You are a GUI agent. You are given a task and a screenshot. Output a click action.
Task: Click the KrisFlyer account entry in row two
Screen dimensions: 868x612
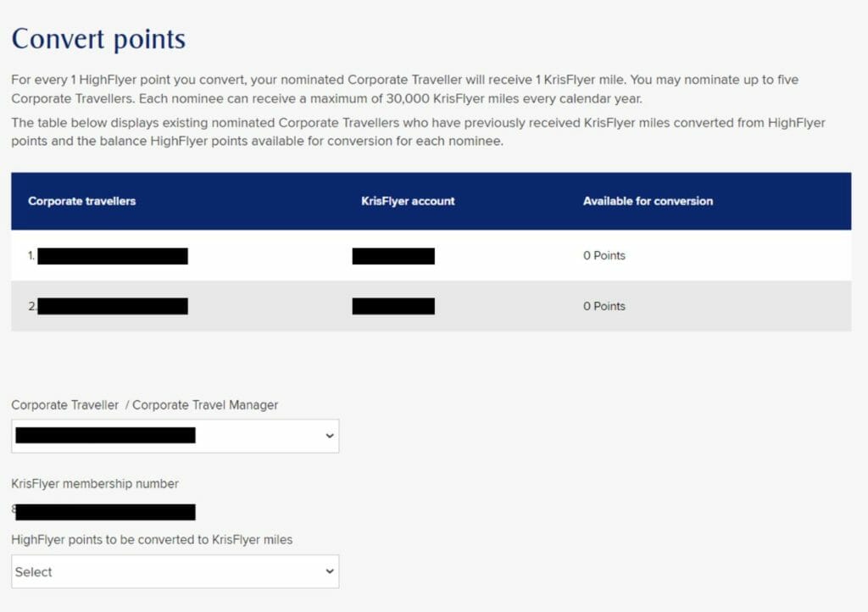tap(394, 306)
